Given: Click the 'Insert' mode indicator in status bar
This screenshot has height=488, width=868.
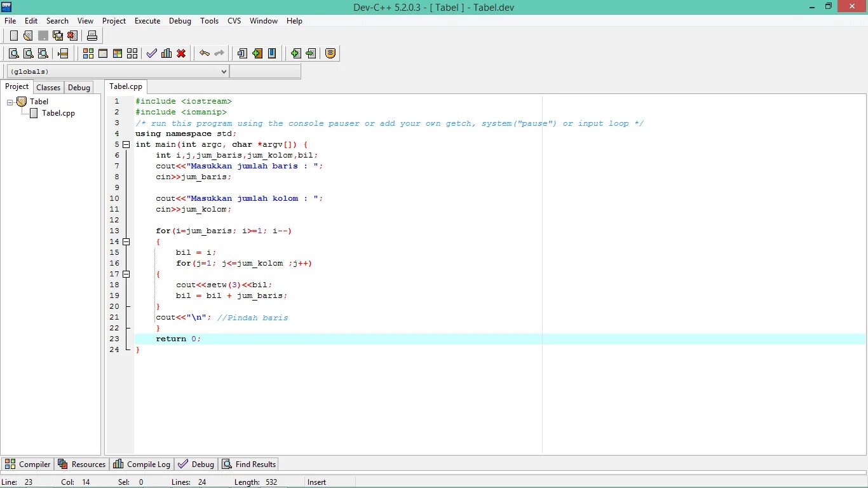Looking at the screenshot, I should pos(316,482).
